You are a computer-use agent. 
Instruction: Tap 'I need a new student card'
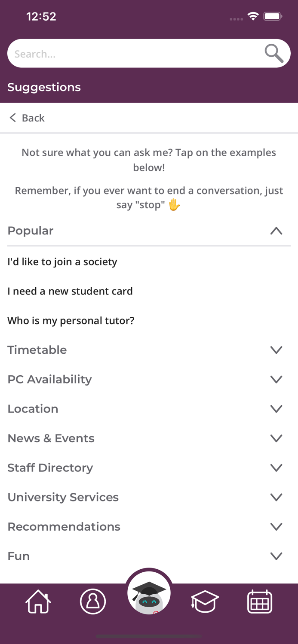[70, 291]
